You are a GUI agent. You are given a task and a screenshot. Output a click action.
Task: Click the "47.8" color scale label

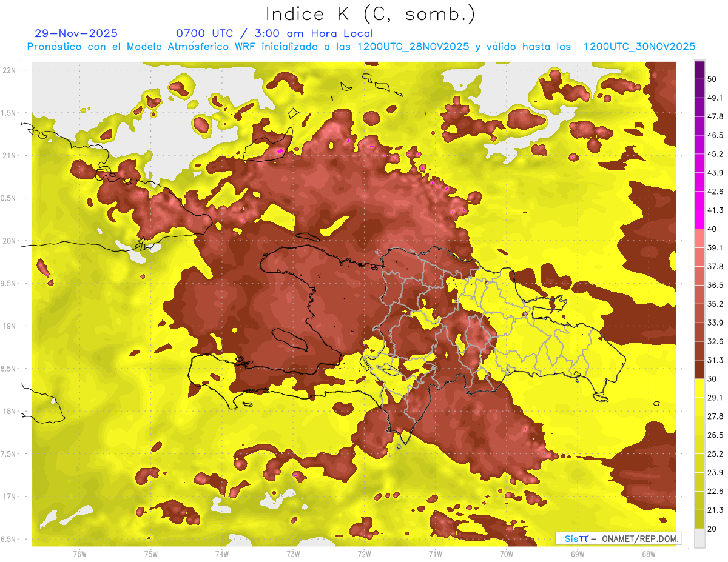(x=715, y=116)
